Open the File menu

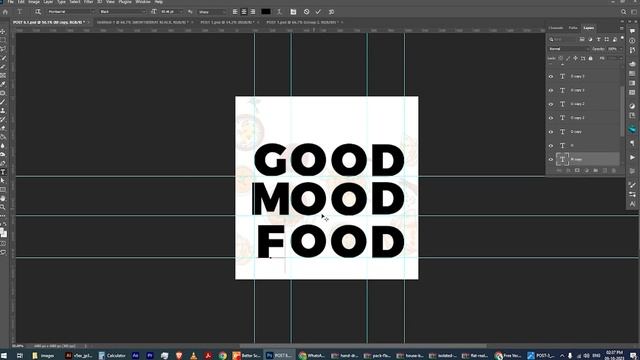click(11, 2)
